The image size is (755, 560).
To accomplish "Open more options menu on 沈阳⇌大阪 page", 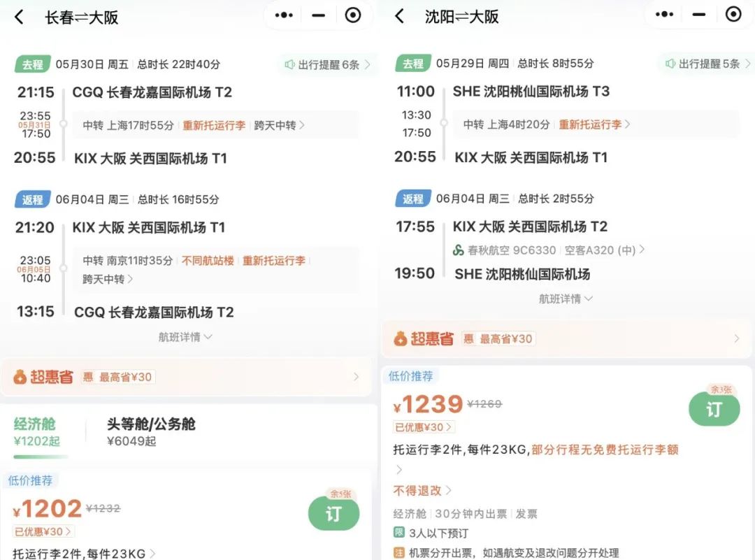I will [x=665, y=15].
